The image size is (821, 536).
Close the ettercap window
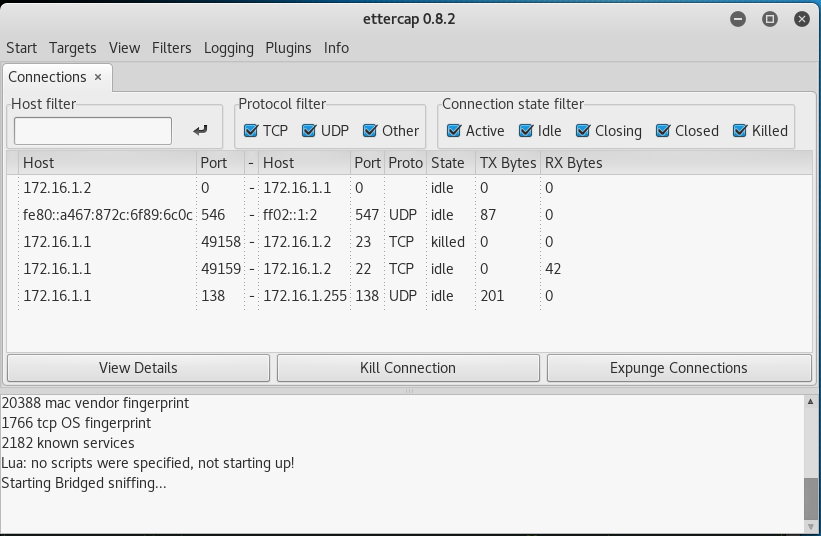coord(802,19)
